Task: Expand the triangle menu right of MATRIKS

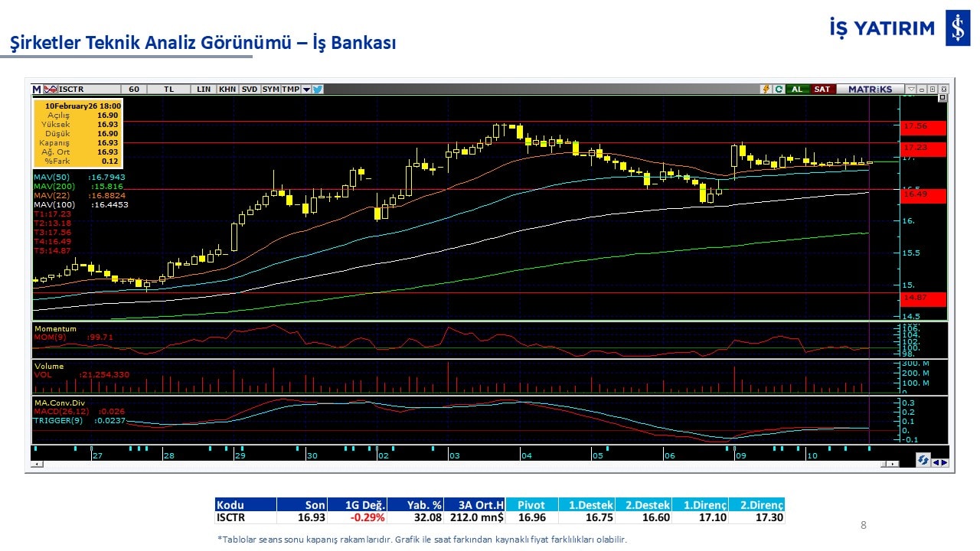Action: click(910, 90)
